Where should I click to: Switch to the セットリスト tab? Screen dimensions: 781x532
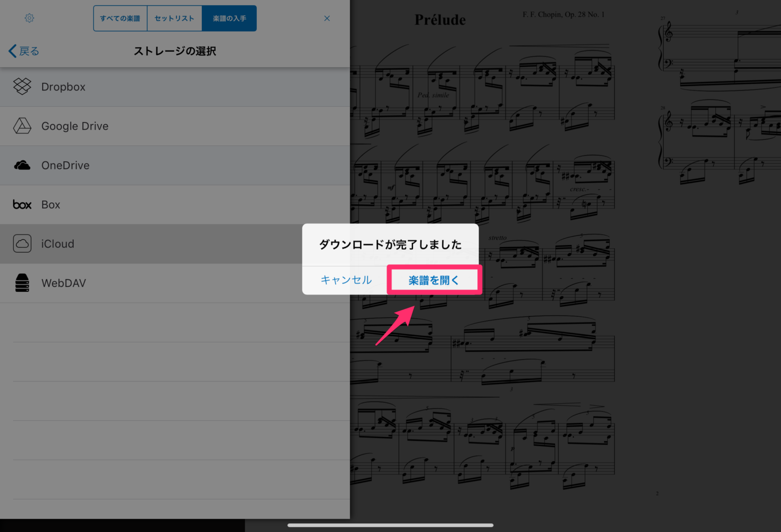pos(174,18)
